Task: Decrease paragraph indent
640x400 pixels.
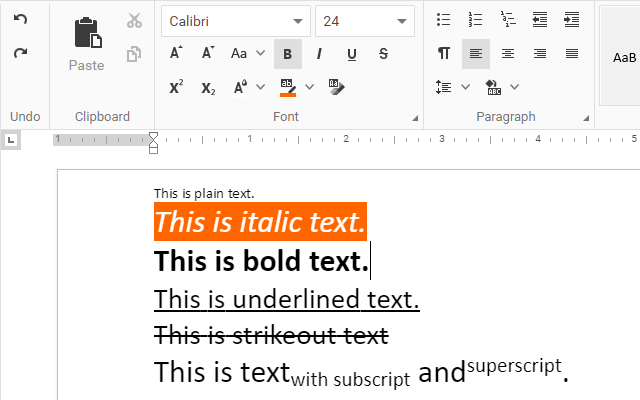Action: pyautogui.click(x=540, y=20)
